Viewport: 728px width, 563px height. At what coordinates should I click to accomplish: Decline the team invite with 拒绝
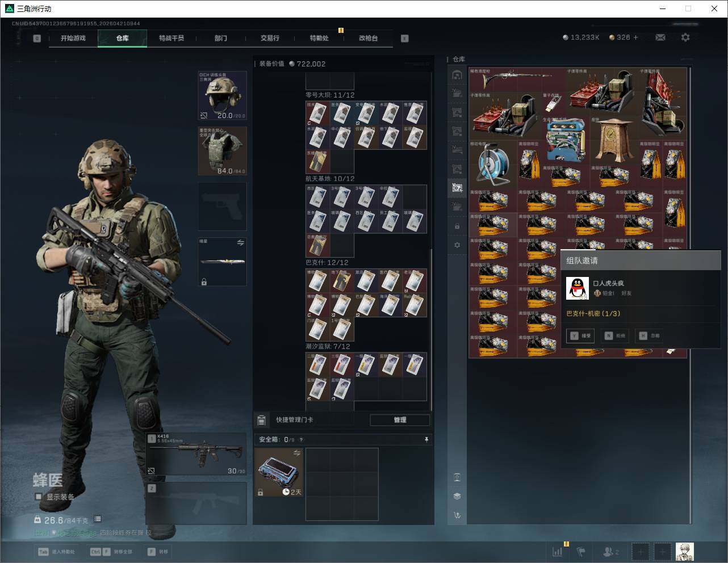click(615, 335)
